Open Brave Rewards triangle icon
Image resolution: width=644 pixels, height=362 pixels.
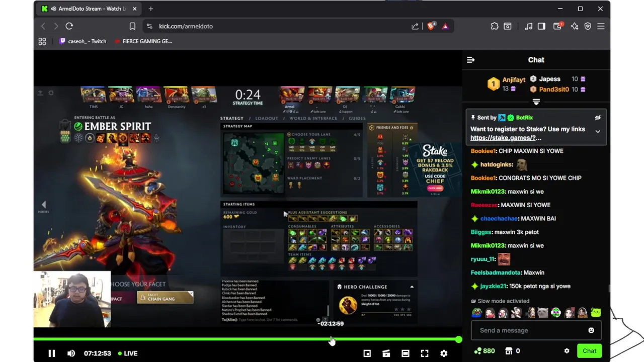click(x=445, y=26)
